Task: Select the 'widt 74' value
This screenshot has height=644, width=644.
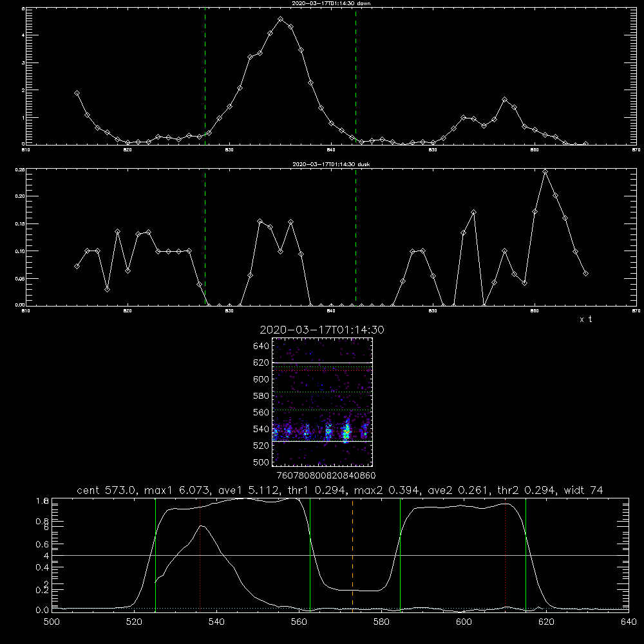Action: coord(583,490)
